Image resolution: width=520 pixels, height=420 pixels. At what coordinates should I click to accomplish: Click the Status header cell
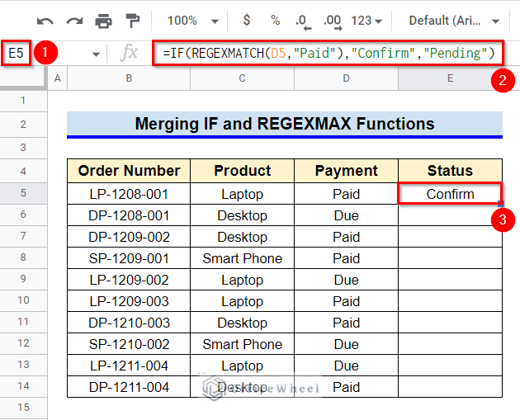pyautogui.click(x=450, y=171)
